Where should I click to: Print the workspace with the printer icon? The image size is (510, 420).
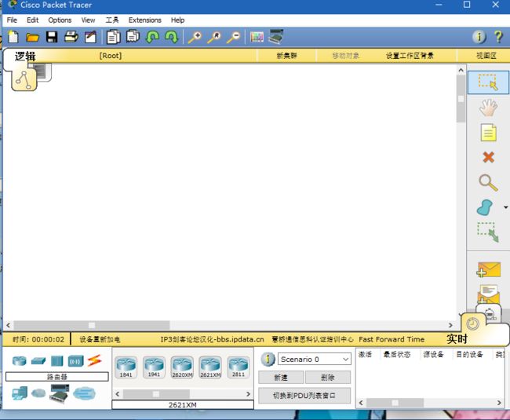point(71,37)
